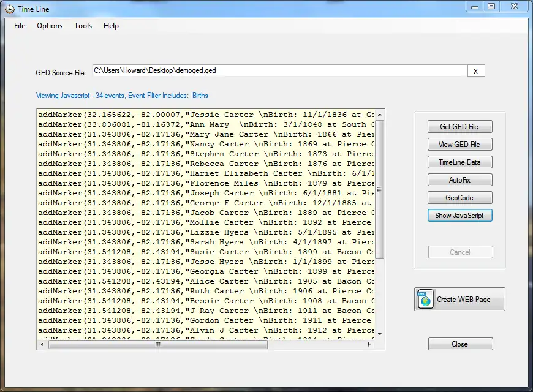The width and height of the screenshot is (533, 392).
Task: Select the Sarah Hyers line
Action: (x=206, y=242)
